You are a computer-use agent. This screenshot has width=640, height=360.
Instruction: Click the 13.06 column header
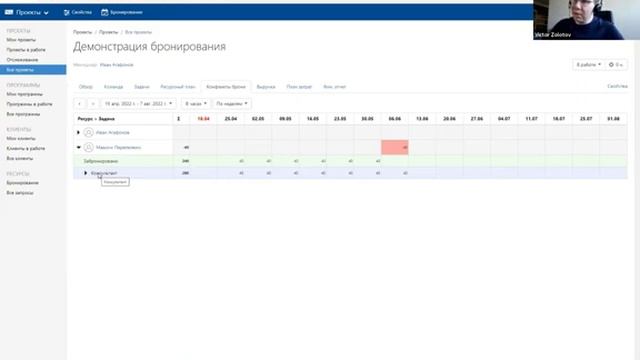(x=422, y=119)
